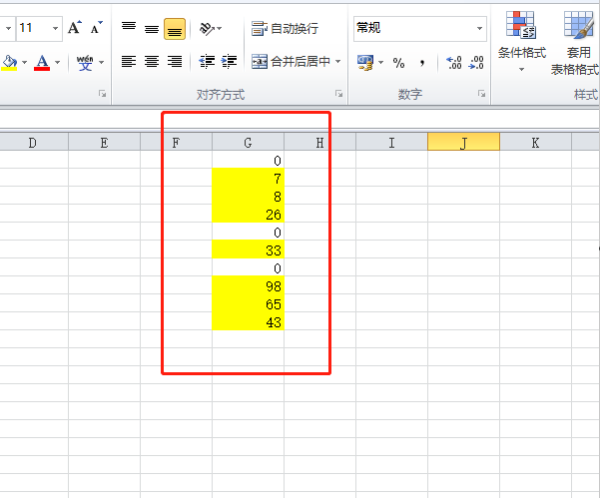The height and width of the screenshot is (498, 600).
Task: Click 合并后居中 merge and center
Action: 291,62
